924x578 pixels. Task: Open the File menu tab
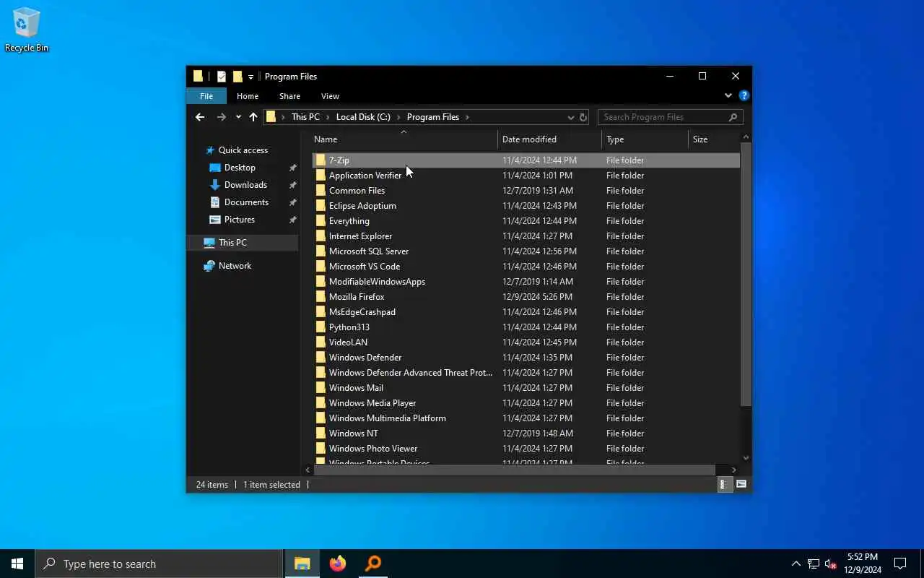(x=206, y=96)
